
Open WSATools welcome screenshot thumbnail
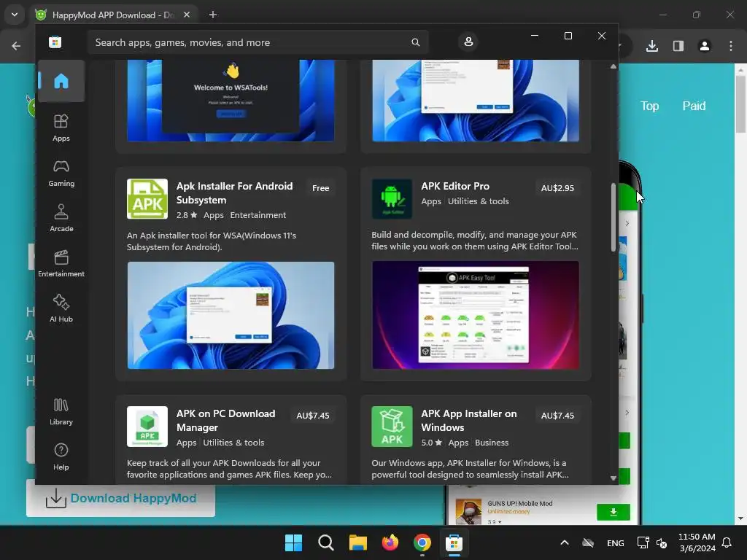[231, 101]
